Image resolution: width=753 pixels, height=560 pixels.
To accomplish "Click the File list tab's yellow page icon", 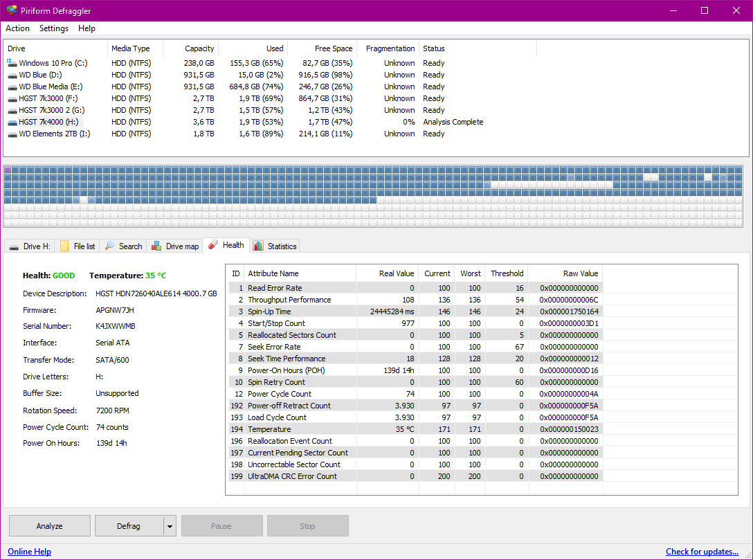I will coord(65,246).
